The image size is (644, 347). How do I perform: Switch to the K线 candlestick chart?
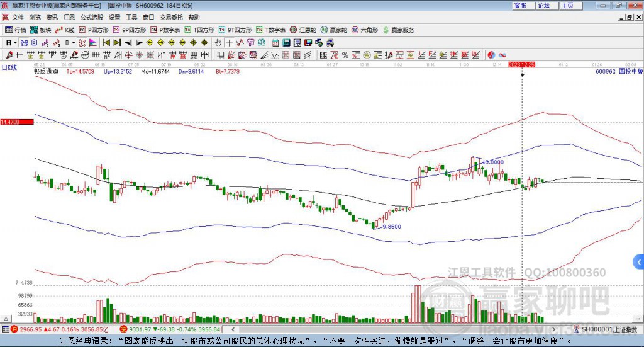pos(65,30)
